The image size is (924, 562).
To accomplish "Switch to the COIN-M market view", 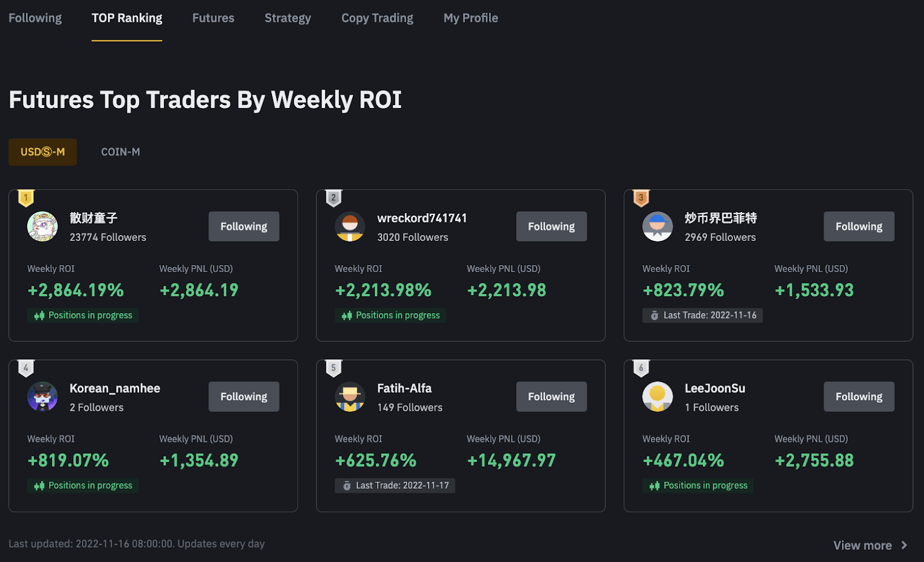I will [x=120, y=151].
